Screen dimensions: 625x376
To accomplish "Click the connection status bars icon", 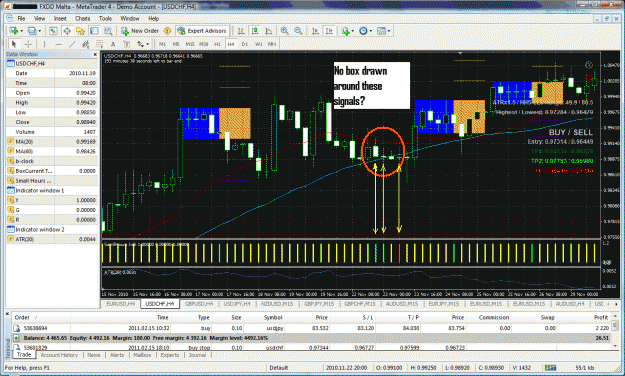I will click(x=550, y=368).
